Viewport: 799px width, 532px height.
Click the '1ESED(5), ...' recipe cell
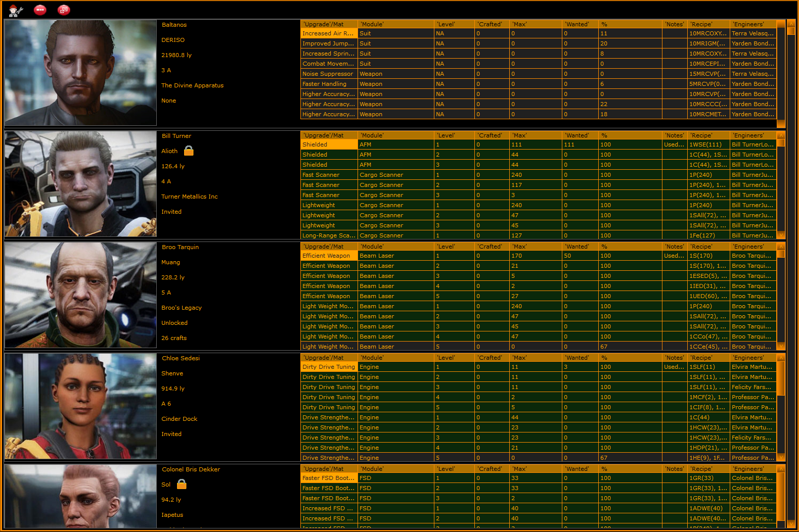708,276
